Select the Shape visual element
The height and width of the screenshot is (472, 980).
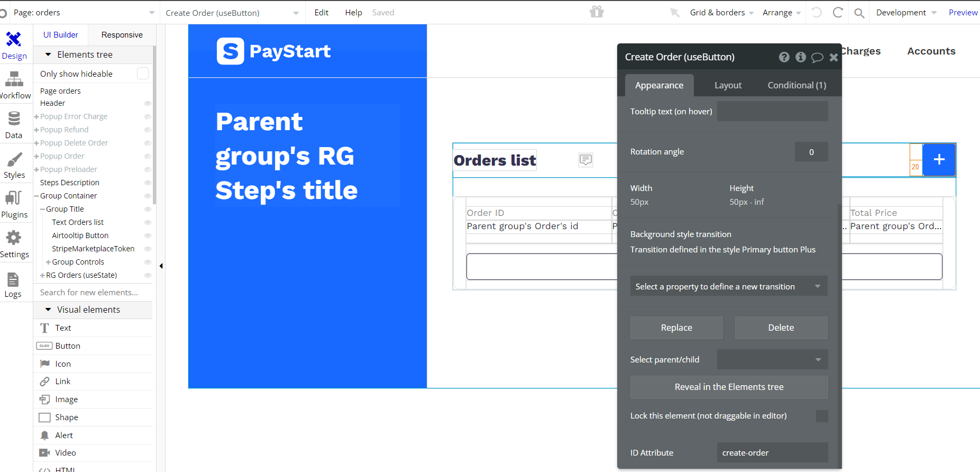coord(93,417)
